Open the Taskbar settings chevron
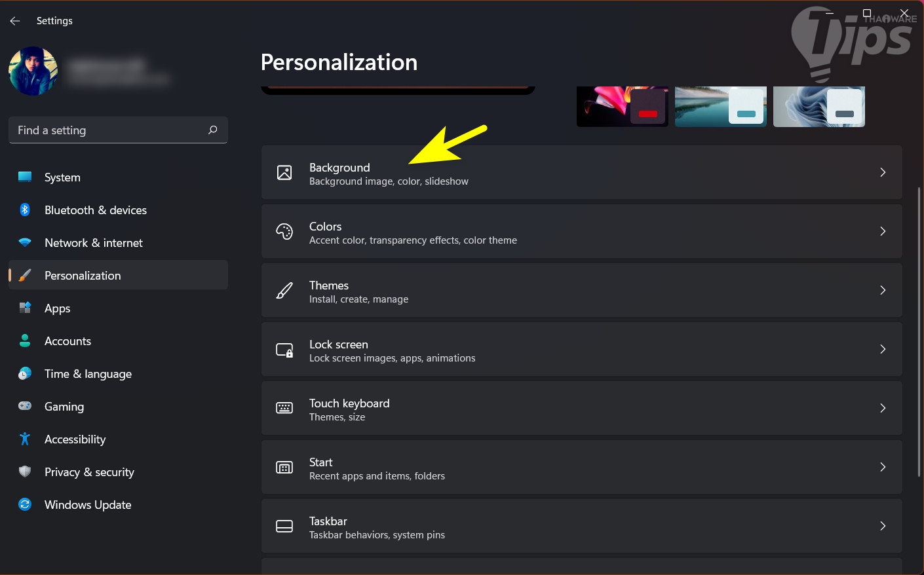Viewport: 924px width, 575px height. point(883,526)
